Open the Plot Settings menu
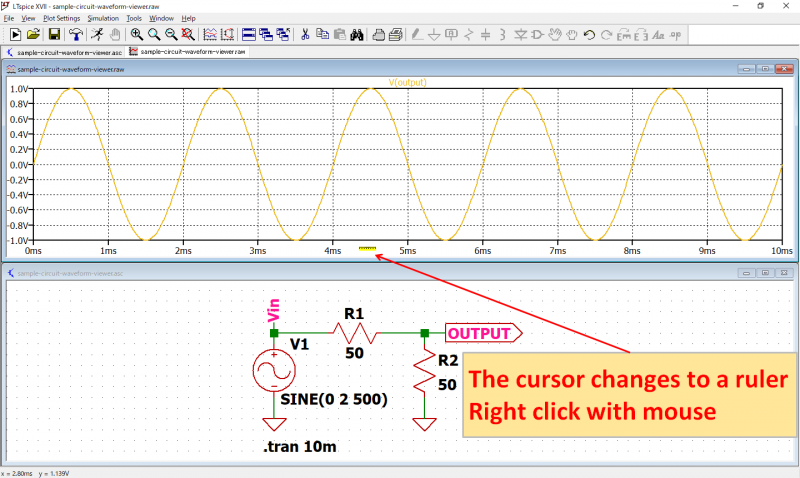Image resolution: width=800 pixels, height=478 pixels. (62, 18)
